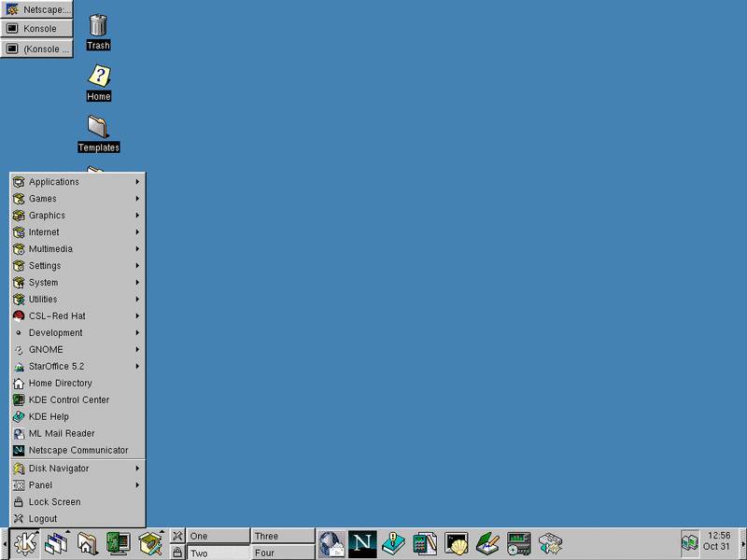Open the Development menu entry
The image size is (747, 560).
[x=78, y=333]
